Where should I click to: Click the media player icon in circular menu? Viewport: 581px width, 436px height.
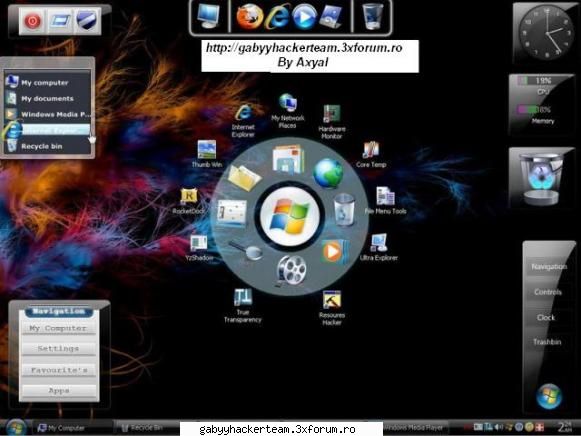334,252
